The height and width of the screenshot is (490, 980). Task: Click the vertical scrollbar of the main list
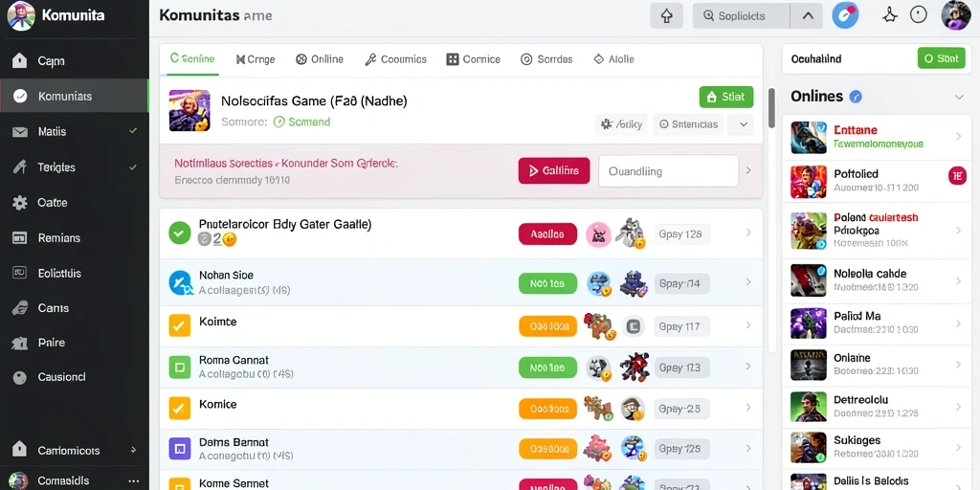click(x=772, y=107)
